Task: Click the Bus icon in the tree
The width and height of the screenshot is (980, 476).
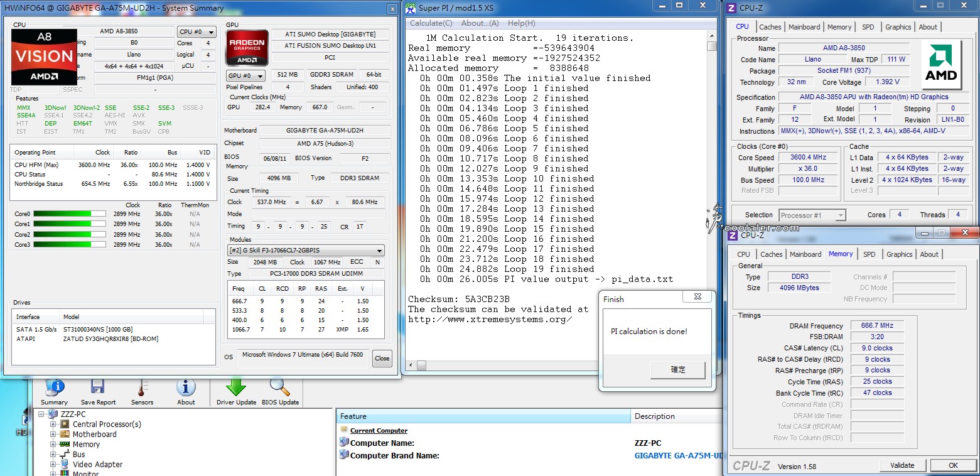Action: [x=66, y=454]
